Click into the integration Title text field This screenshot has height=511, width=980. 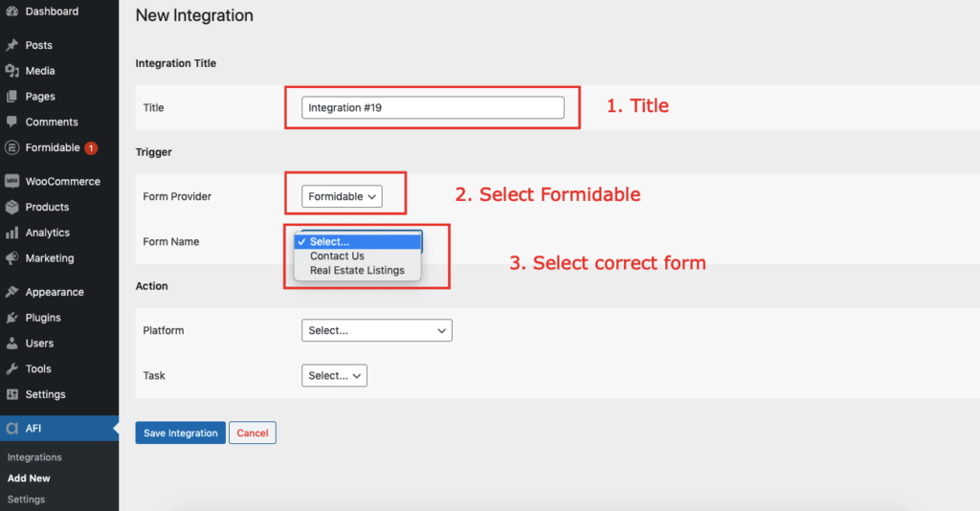pyautogui.click(x=434, y=107)
